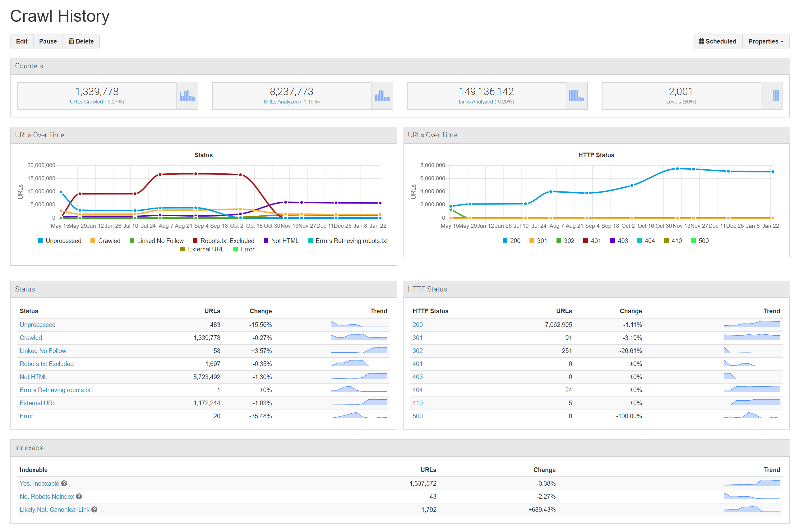Image resolution: width=799 pixels, height=532 pixels.
Task: Click help icon next to Yes: Indexable
Action: tap(64, 484)
